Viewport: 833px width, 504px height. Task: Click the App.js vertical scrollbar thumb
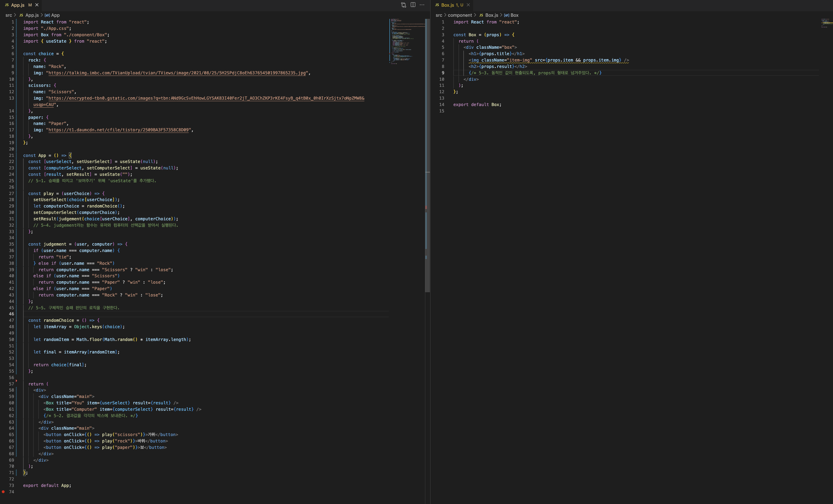coord(427,155)
